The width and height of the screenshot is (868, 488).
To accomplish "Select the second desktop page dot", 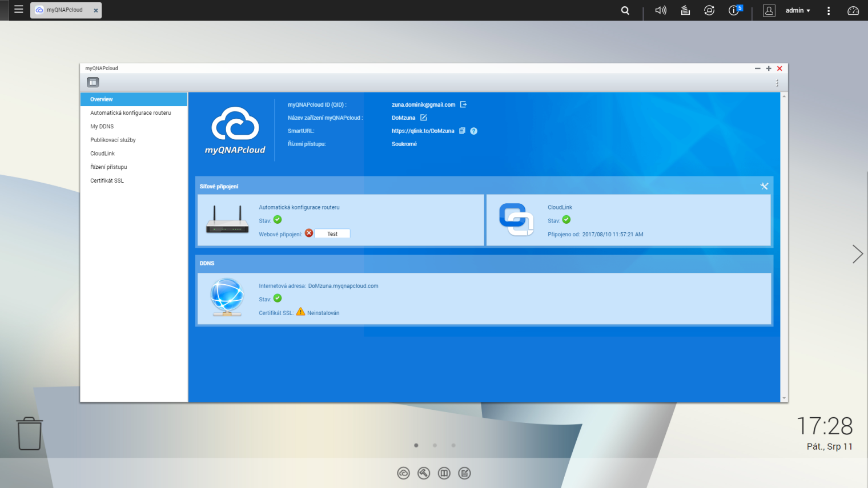I will pos(435,445).
